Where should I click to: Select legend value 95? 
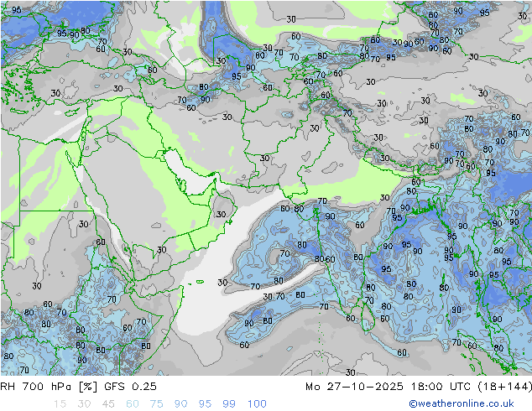coord(205,404)
